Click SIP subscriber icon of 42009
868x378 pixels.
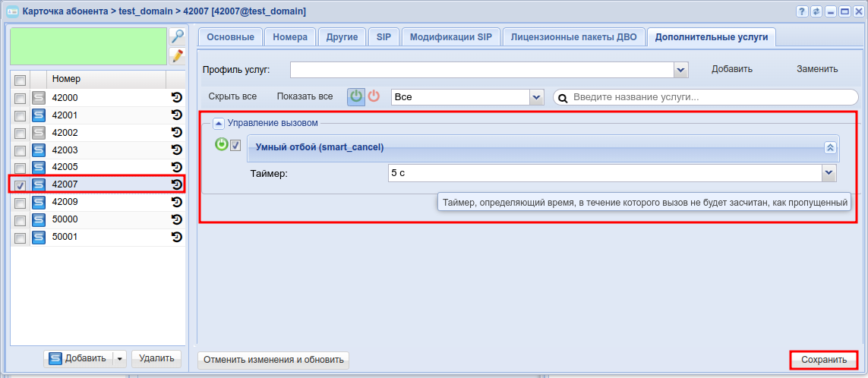click(39, 202)
